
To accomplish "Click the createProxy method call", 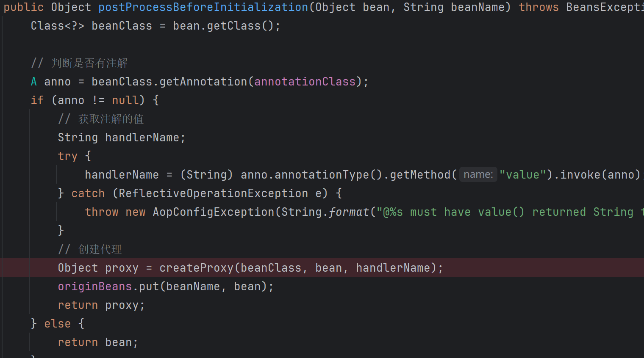I will [x=196, y=268].
